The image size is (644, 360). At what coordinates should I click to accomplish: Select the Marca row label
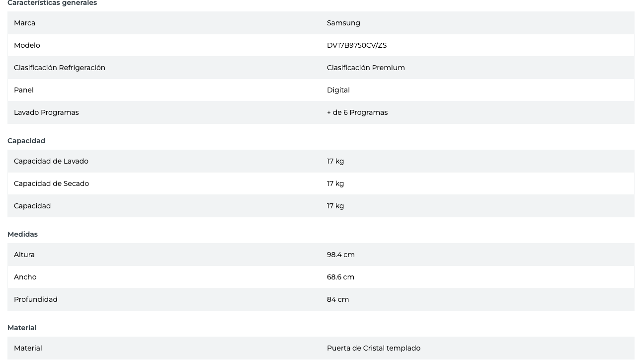pos(24,23)
